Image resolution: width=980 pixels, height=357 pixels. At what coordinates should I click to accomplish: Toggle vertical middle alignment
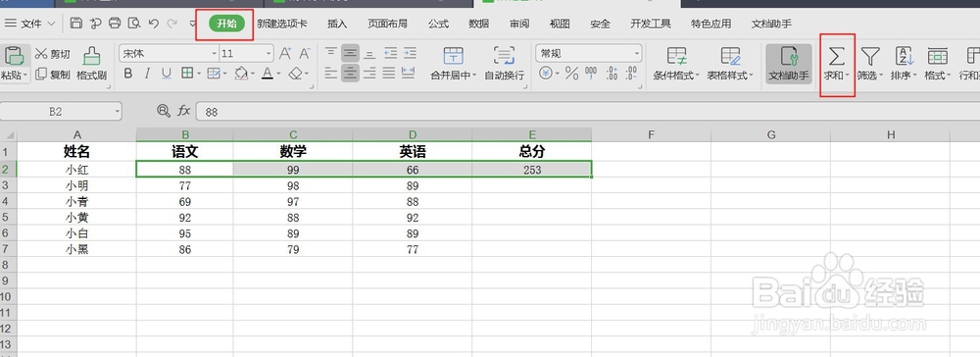[351, 54]
